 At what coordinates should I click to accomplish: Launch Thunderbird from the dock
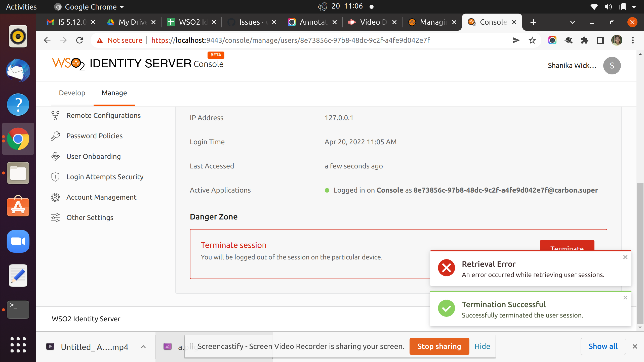pyautogui.click(x=18, y=71)
